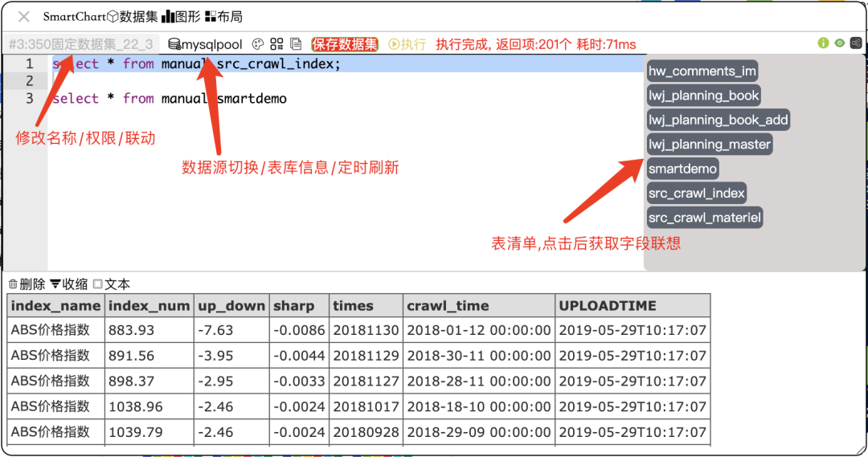Viewport: 868px width, 457px height.
Task: Click the color palette icon
Action: click(258, 44)
